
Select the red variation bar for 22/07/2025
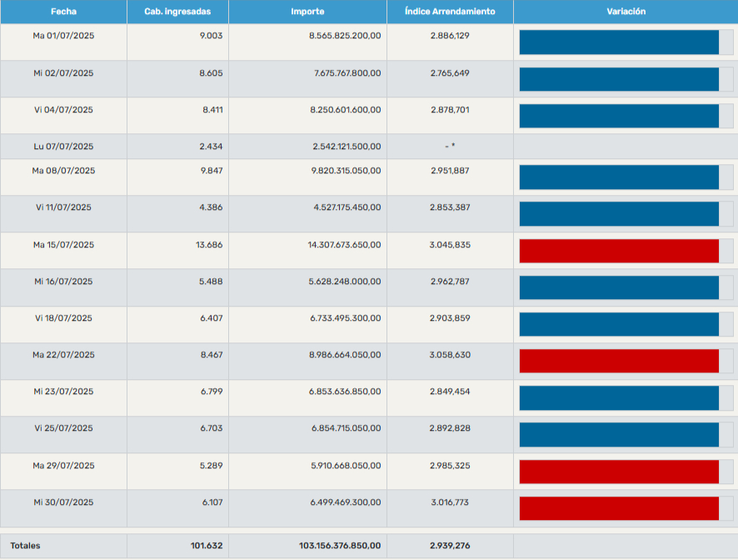tap(619, 361)
